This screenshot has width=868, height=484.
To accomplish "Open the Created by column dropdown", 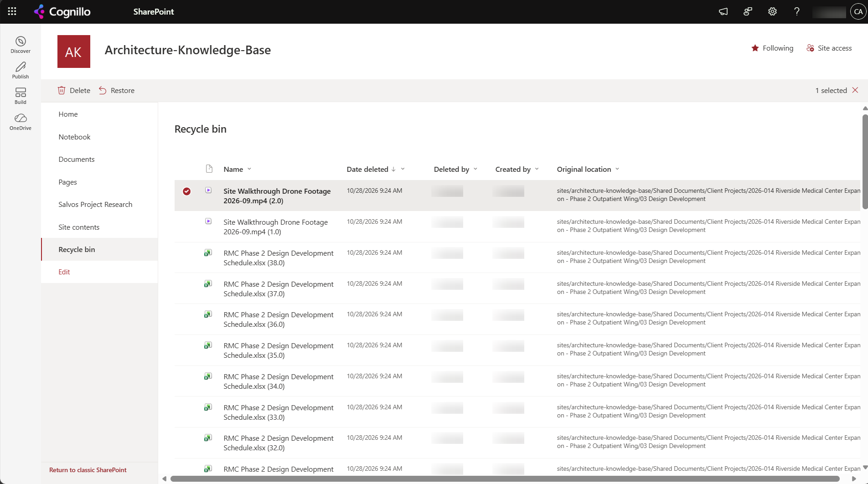I will (x=537, y=169).
